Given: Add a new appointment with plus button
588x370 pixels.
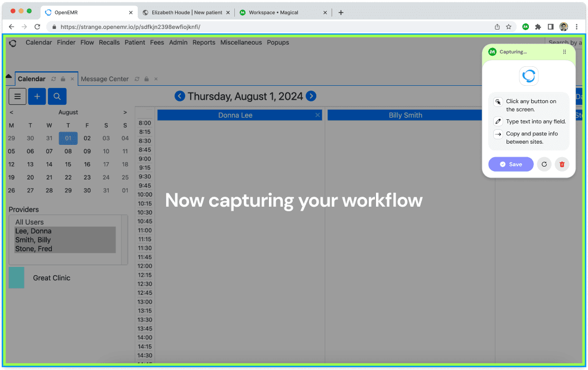Looking at the screenshot, I should pyautogui.click(x=37, y=96).
